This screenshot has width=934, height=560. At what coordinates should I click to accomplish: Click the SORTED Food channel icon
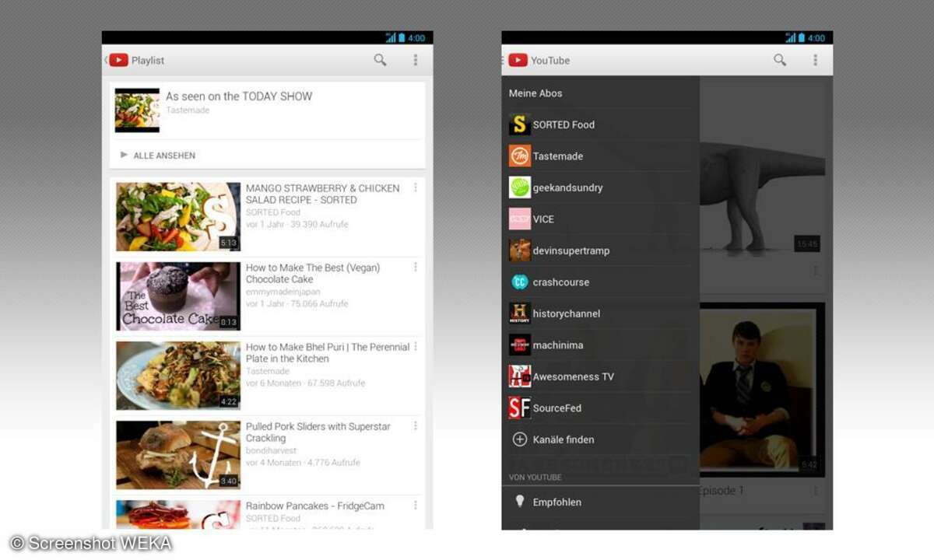tap(520, 124)
